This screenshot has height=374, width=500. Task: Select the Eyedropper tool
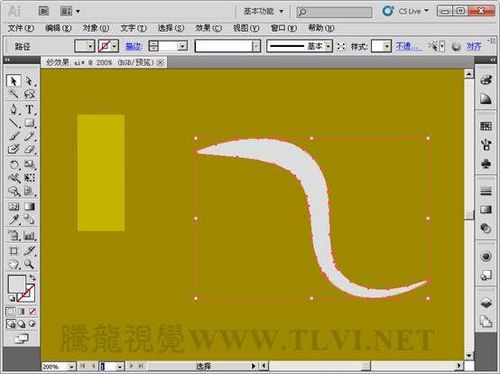[x=14, y=220]
